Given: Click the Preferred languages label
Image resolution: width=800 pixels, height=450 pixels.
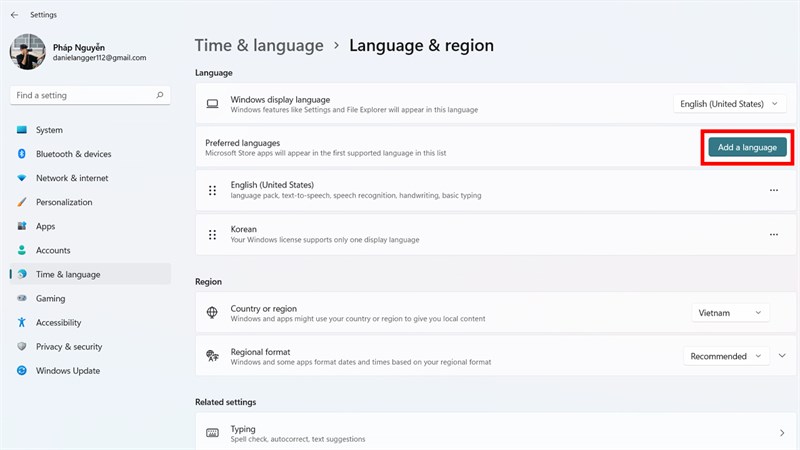Looking at the screenshot, I should [x=242, y=143].
